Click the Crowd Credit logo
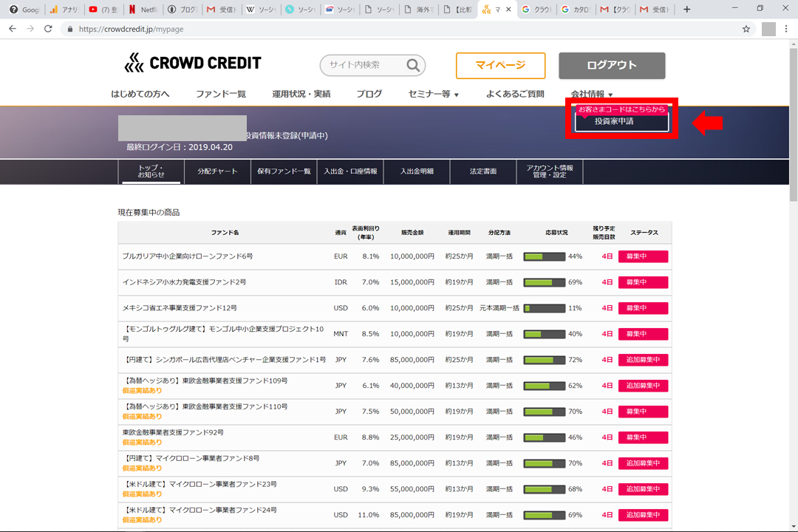Viewport: 798px width, 532px height. click(x=193, y=63)
